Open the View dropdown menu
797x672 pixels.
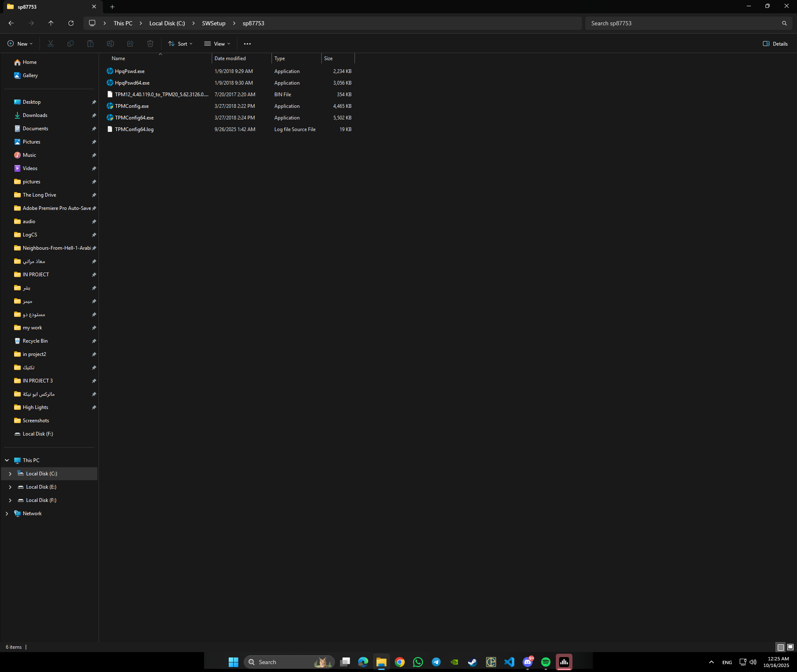click(x=217, y=44)
